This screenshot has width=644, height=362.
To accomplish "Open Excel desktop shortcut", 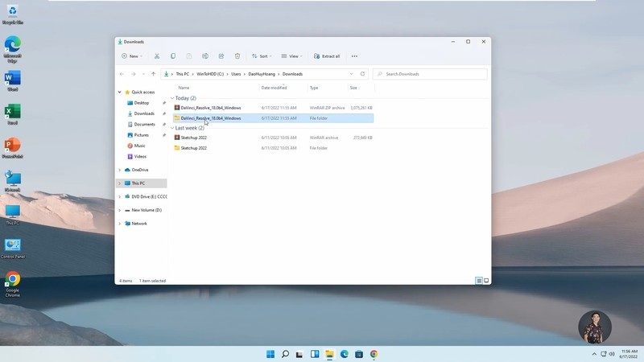I will click(12, 114).
